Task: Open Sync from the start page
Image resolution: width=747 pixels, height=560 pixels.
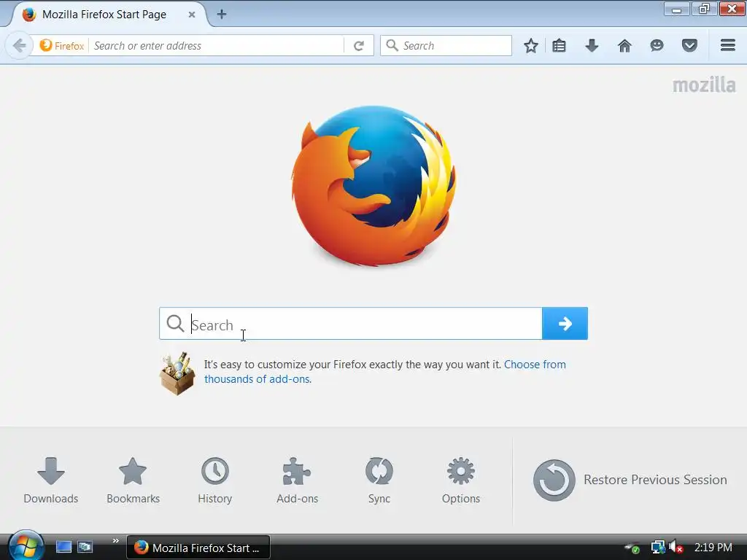Action: [x=379, y=481]
